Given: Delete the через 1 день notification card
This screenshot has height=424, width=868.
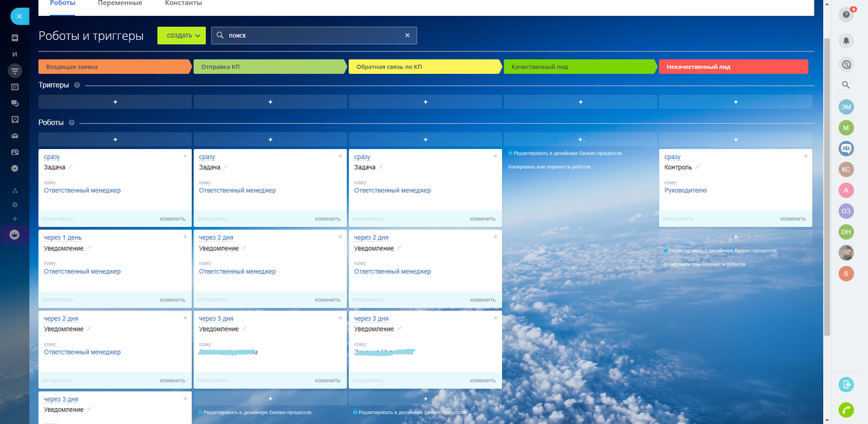Looking at the screenshot, I should coord(185,237).
